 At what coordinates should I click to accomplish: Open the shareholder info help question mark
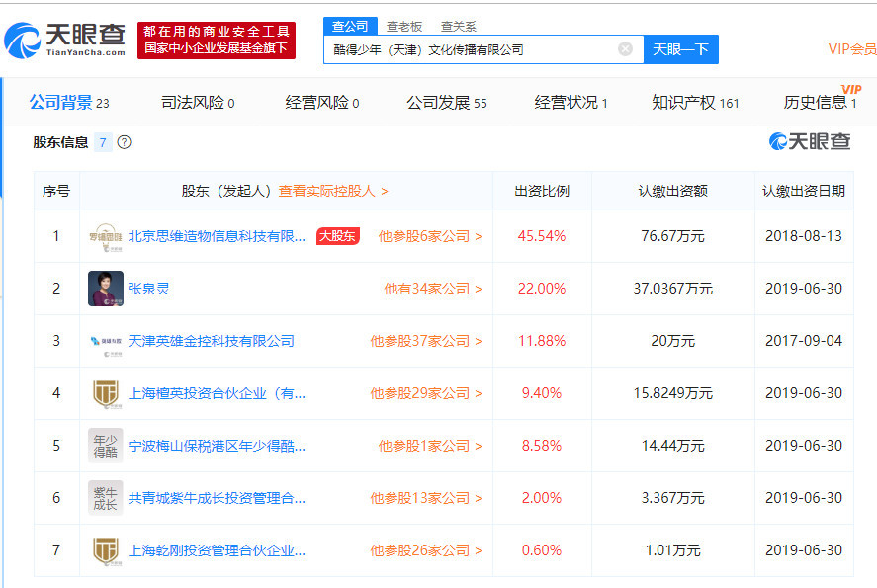pos(125,142)
